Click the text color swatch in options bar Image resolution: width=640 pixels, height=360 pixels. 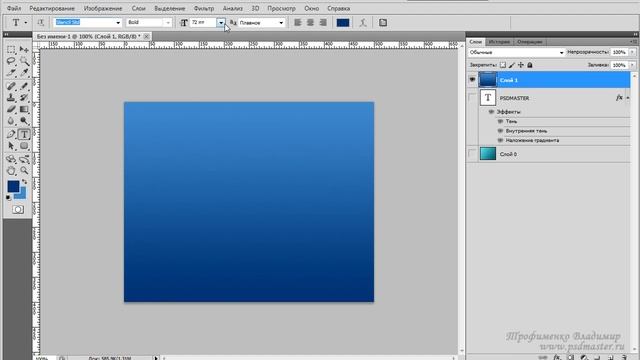tap(343, 22)
